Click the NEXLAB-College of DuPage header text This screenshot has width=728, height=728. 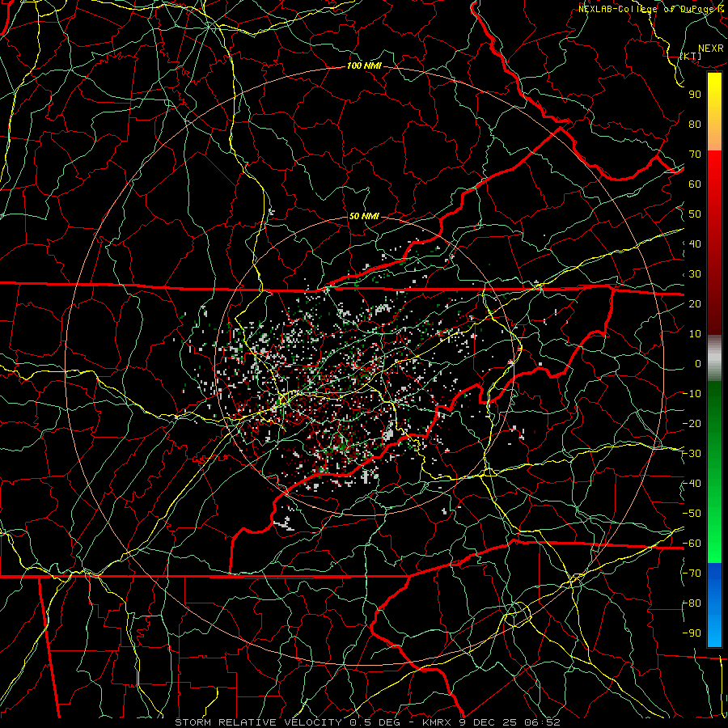coord(653,9)
